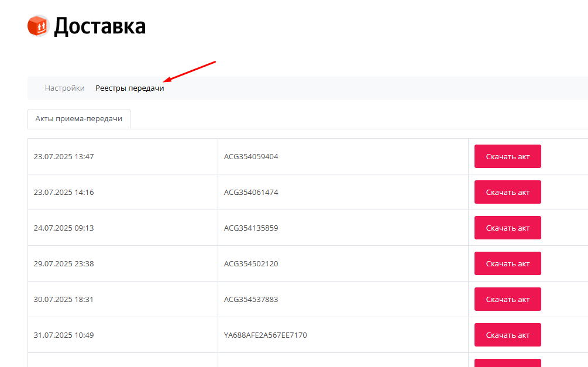Click the act number ACG354061474 cell
This screenshot has width=588, height=367.
click(x=343, y=192)
